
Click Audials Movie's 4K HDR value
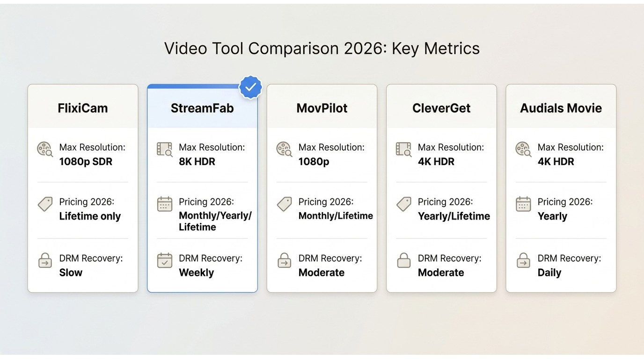pyautogui.click(x=556, y=162)
